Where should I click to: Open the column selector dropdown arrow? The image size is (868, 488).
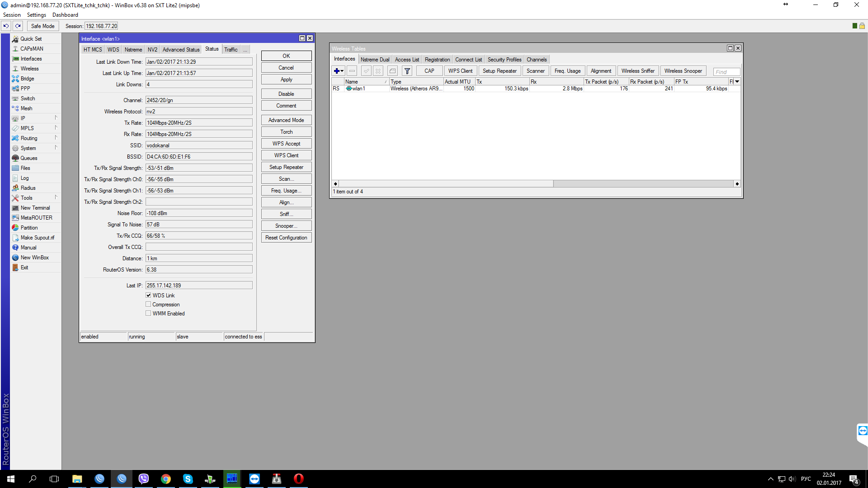[x=737, y=81]
